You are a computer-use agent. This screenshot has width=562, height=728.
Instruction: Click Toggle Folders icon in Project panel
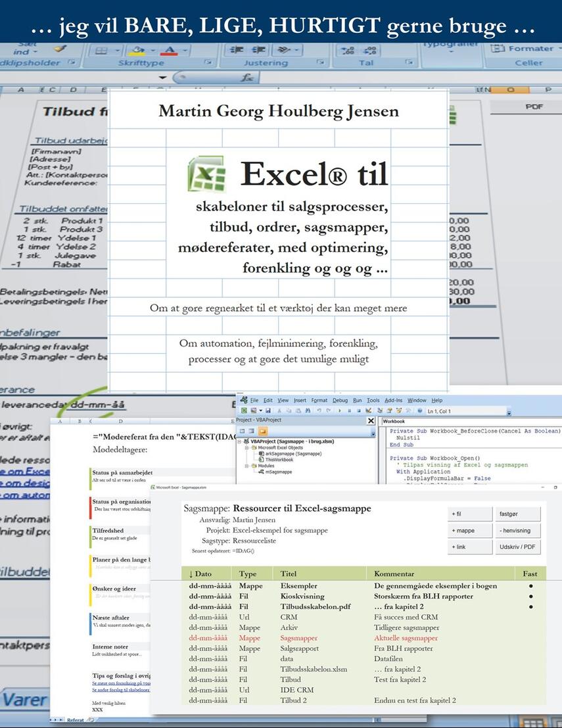pos(263,431)
